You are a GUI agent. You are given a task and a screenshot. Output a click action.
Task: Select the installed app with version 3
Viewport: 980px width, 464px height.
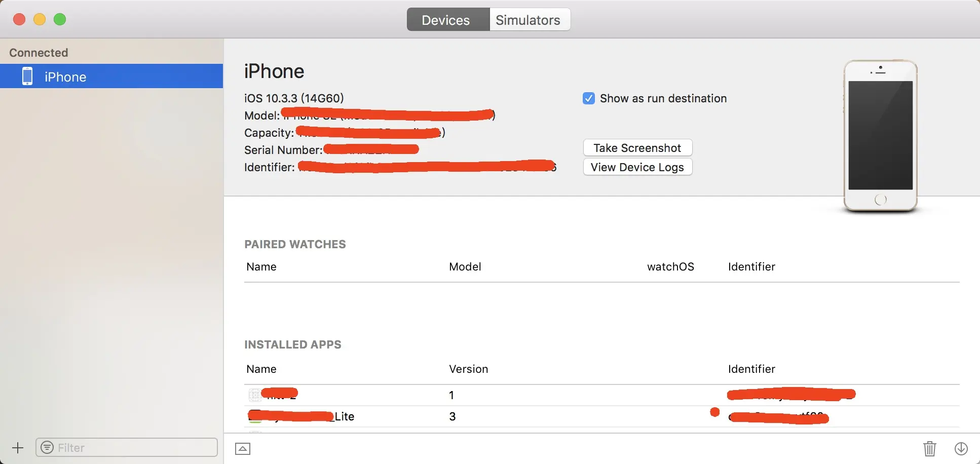pyautogui.click(x=602, y=416)
